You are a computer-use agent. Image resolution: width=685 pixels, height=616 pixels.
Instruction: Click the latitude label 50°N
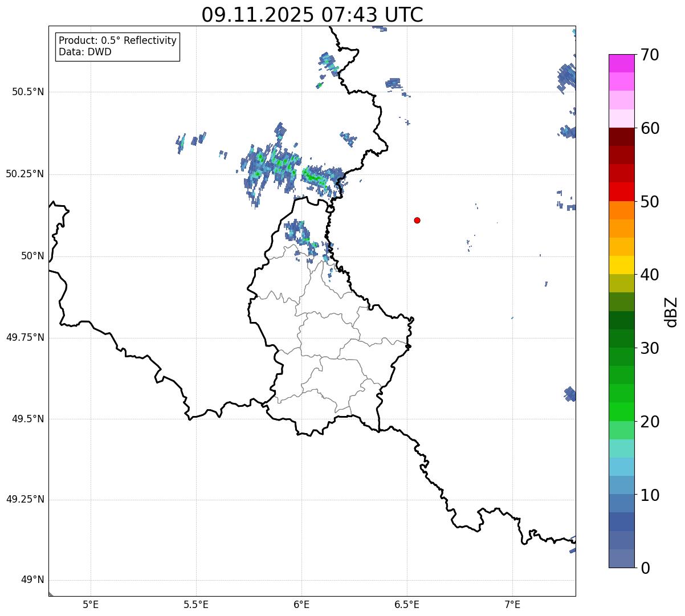32,256
